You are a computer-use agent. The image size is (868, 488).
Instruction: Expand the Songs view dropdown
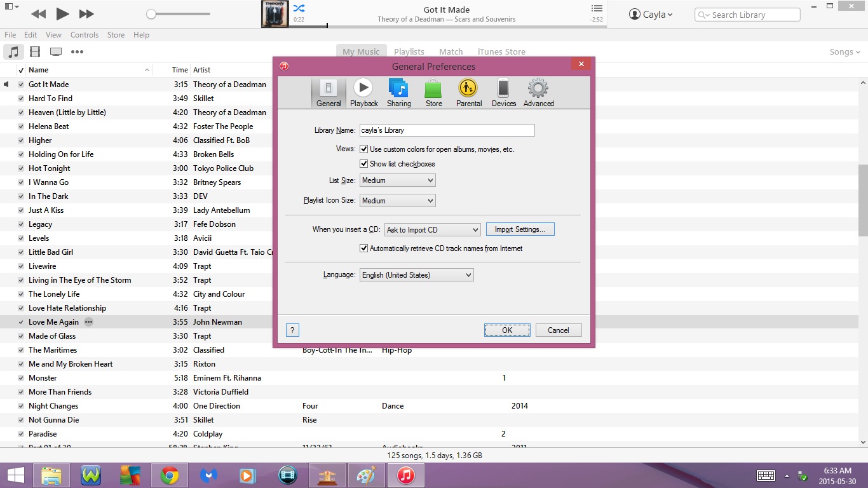[x=845, y=52]
